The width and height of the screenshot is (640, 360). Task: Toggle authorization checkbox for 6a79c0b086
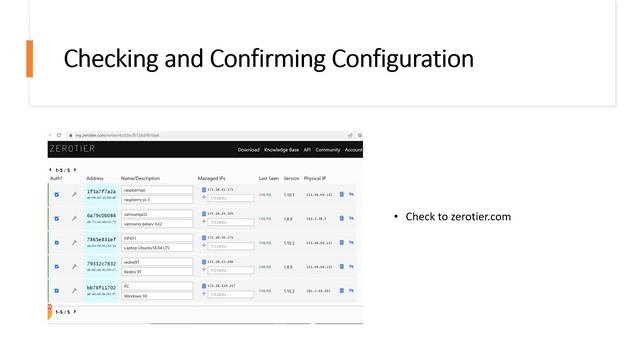coord(57,219)
